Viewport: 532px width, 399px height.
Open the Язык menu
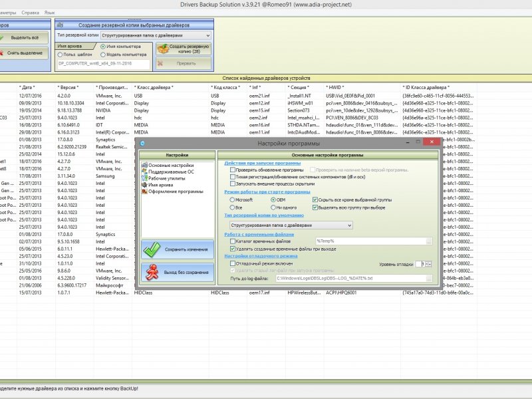point(49,13)
